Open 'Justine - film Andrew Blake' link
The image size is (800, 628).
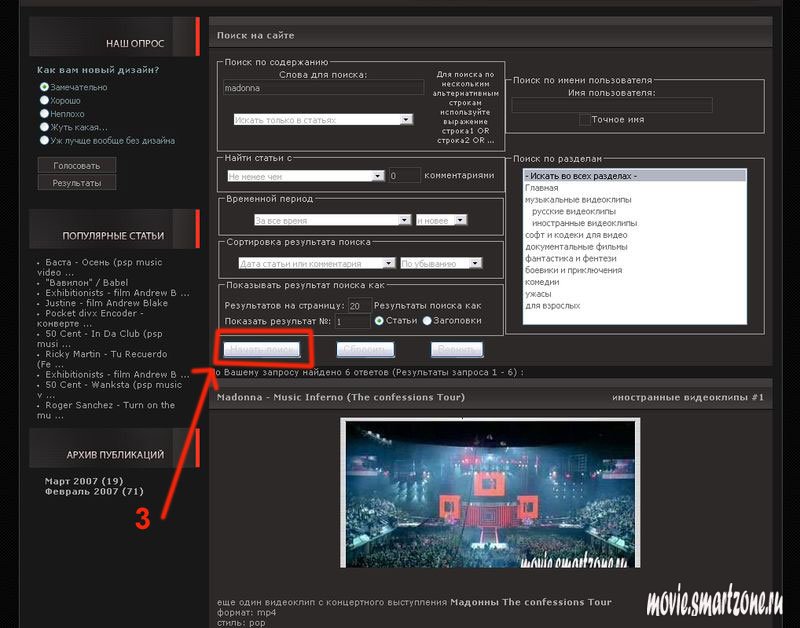pos(106,303)
